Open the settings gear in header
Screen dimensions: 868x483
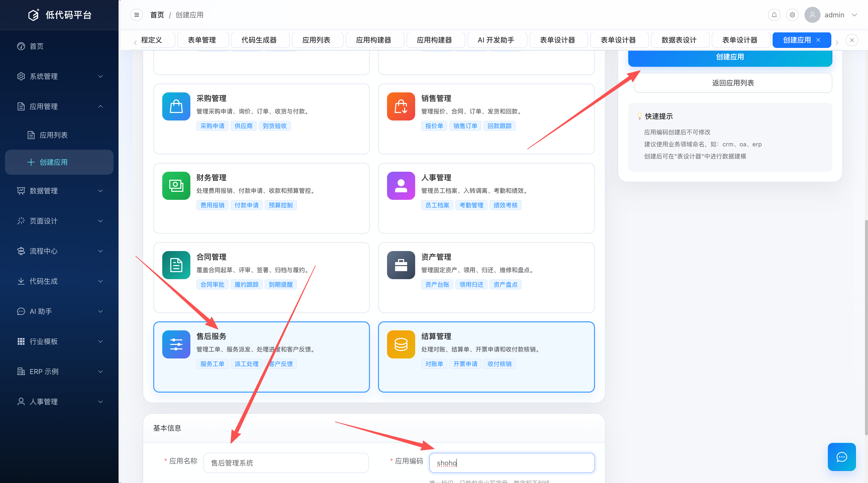click(792, 15)
